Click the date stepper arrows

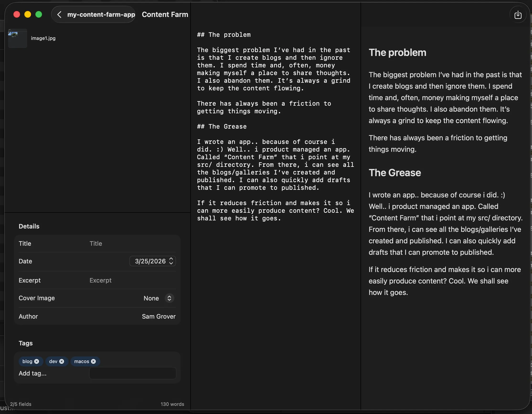pos(171,261)
